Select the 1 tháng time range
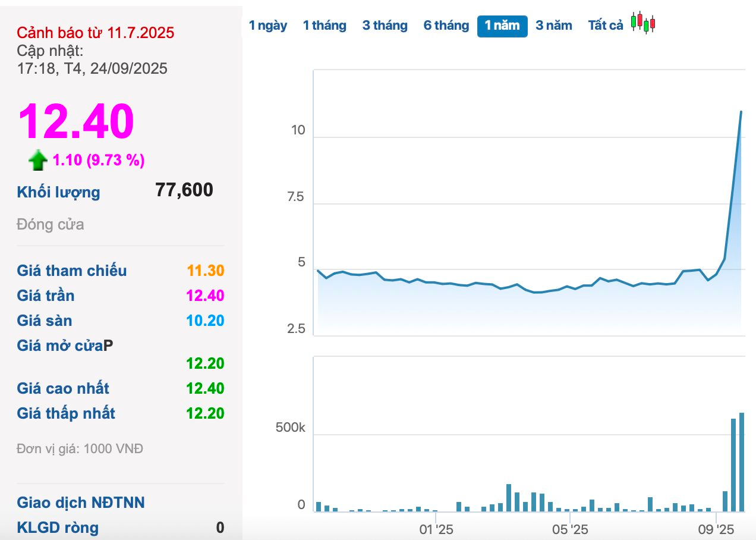This screenshot has width=756, height=540. (x=325, y=26)
